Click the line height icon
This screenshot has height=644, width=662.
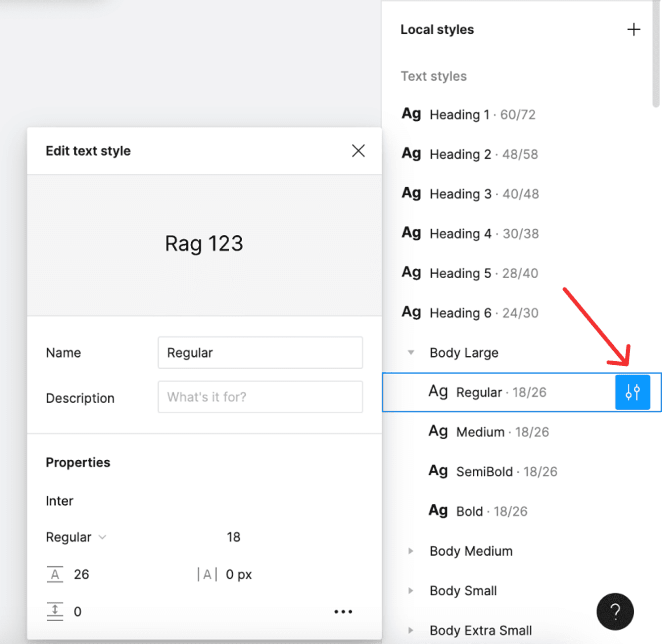55,574
